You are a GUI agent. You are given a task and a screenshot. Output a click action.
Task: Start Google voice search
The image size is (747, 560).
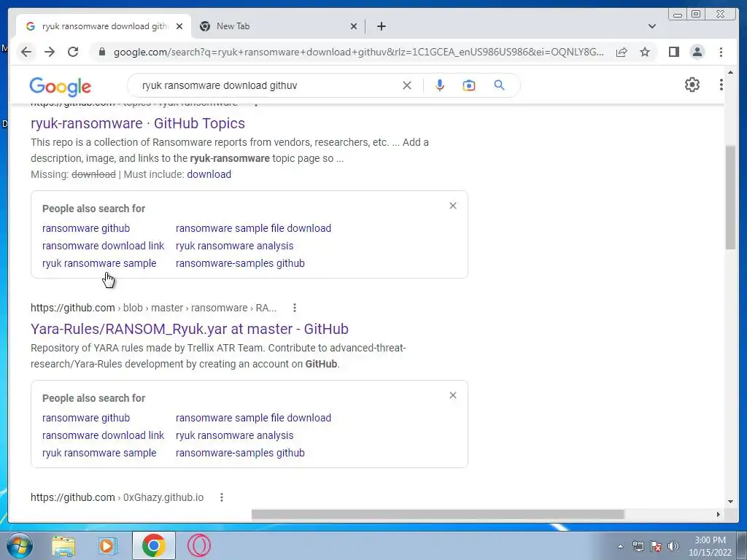(x=440, y=85)
